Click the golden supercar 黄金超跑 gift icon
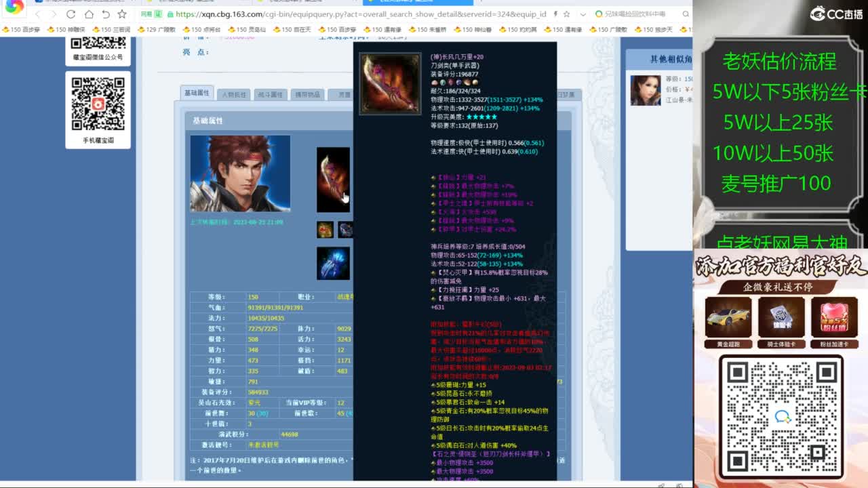Screen dimensions: 868x488 click(728, 317)
